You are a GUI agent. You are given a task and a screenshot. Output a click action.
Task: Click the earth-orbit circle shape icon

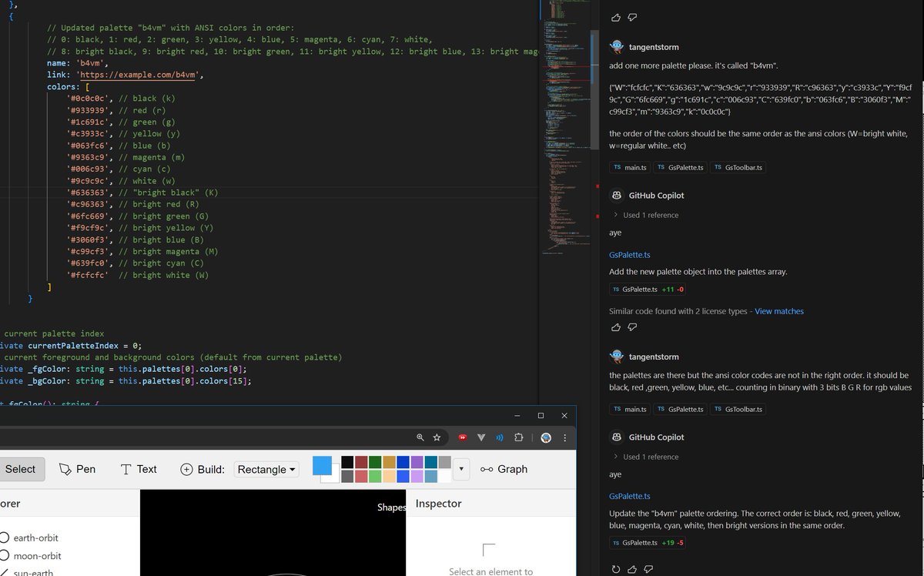[4, 537]
